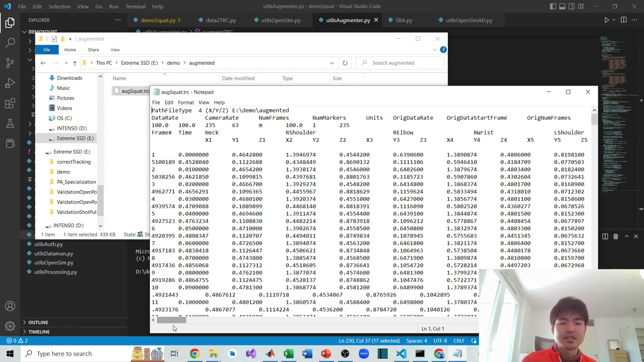This screenshot has height=362, width=644.
Task: Open the VS Code Selection menu
Action: (59, 7)
